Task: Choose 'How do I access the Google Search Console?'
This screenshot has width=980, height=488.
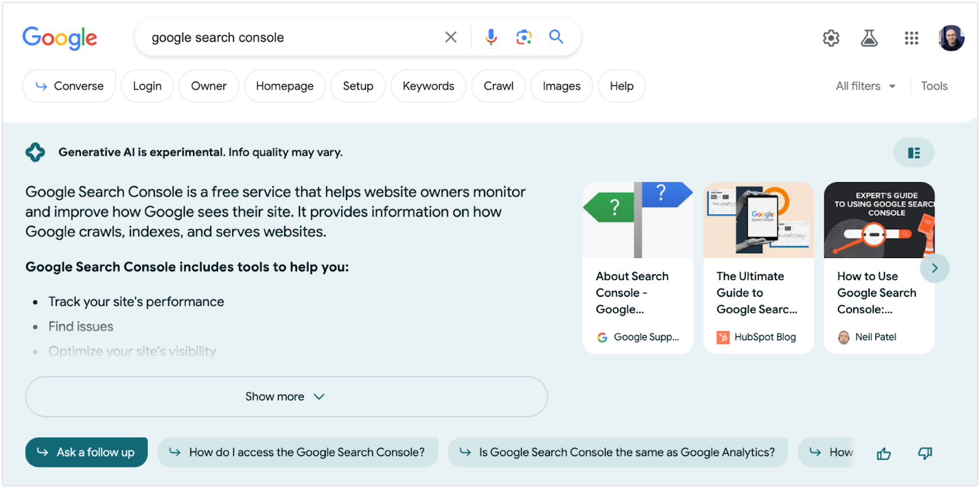Action: pyautogui.click(x=298, y=452)
